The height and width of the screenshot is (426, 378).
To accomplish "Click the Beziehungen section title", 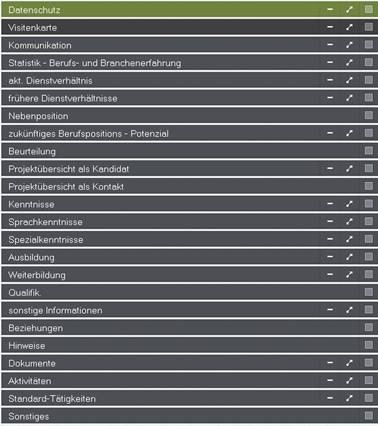I will click(36, 328).
